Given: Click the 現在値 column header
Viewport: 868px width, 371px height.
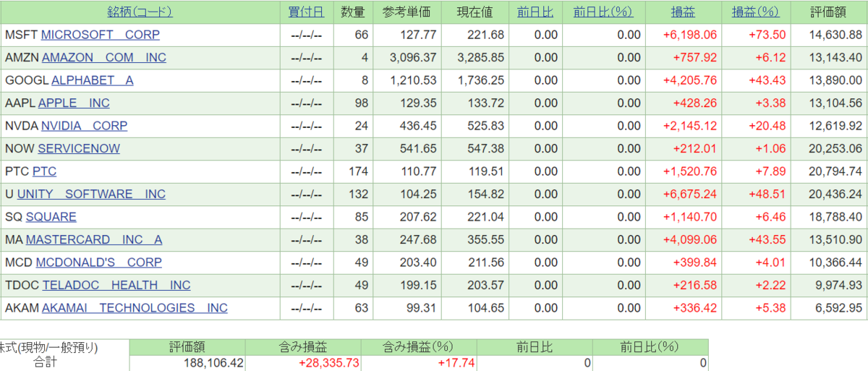Looking at the screenshot, I should click(475, 12).
